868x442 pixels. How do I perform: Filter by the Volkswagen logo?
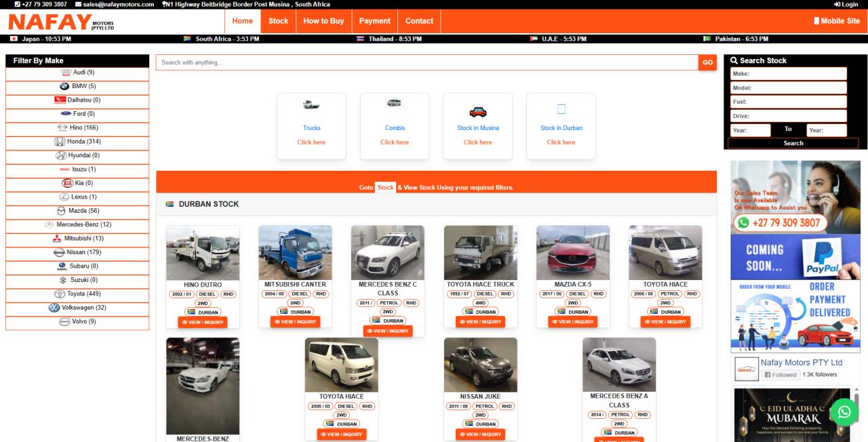[x=54, y=308]
